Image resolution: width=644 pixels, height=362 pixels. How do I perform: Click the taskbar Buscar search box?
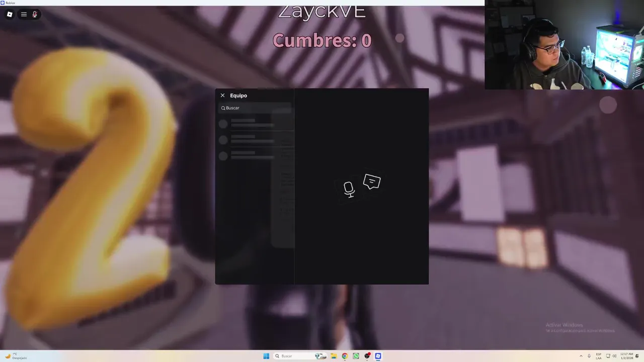[x=300, y=356]
